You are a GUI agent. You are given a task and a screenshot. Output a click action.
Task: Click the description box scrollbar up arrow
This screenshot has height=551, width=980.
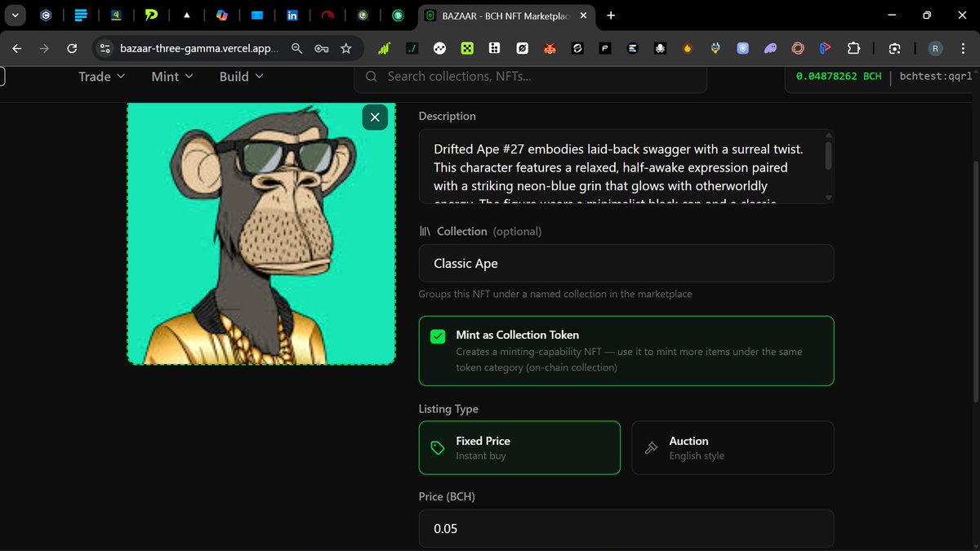(x=829, y=136)
